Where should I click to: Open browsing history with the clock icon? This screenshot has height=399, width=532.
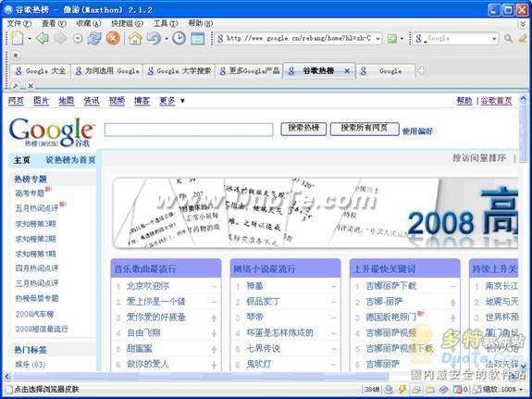tap(179, 38)
